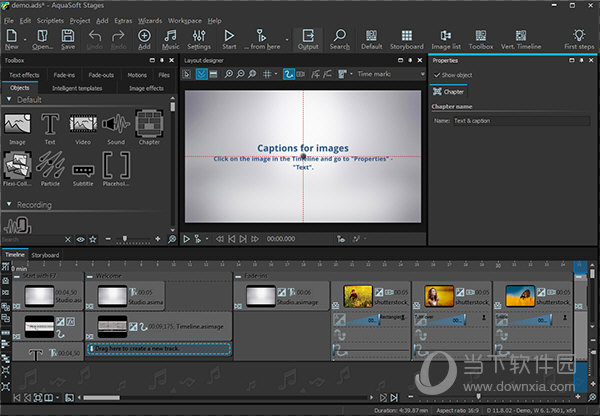Collapse the Welcome chapter in the timeline
The height and width of the screenshot is (416, 600).
click(90, 276)
